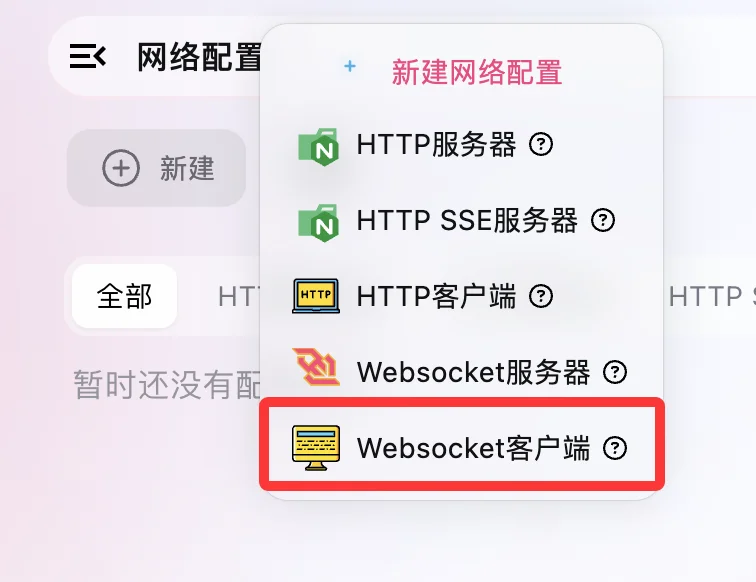Click the 新建 button
This screenshot has width=756, height=582.
tap(157, 168)
